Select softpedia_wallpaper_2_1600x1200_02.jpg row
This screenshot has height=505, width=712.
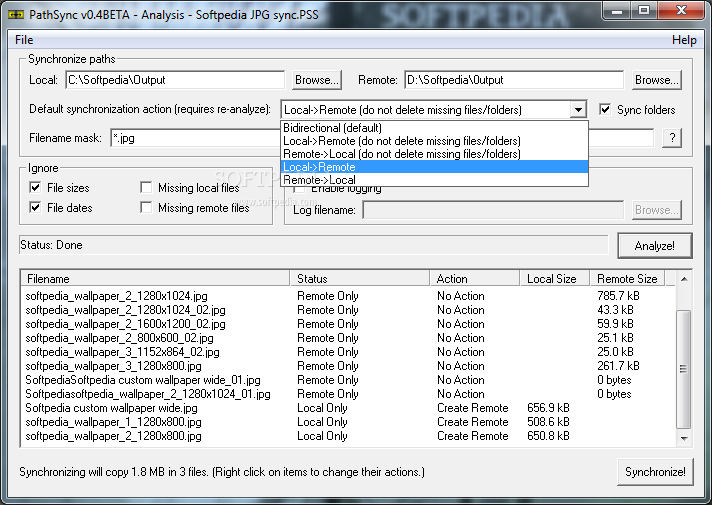[x=348, y=324]
